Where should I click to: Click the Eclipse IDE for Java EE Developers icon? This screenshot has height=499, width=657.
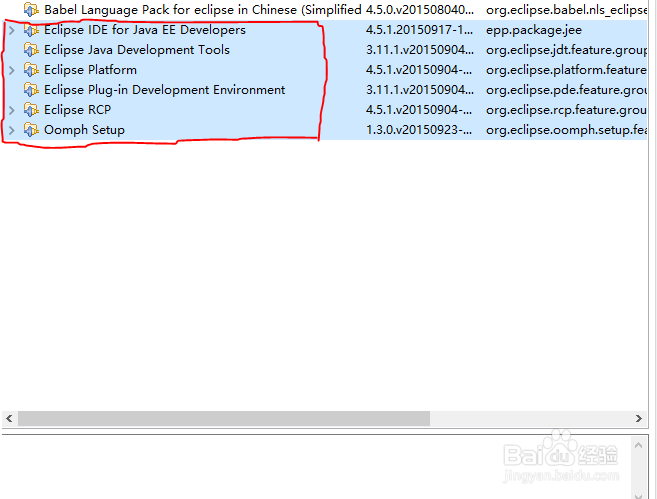click(x=31, y=30)
